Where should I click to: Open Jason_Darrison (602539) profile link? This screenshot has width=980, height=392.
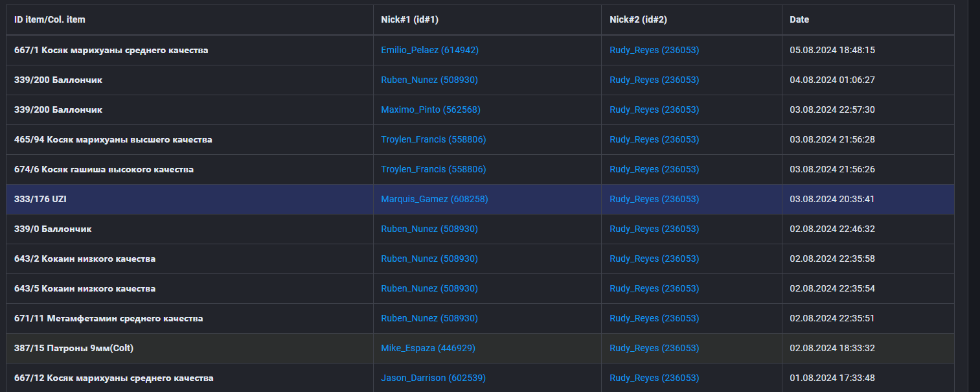click(x=433, y=378)
